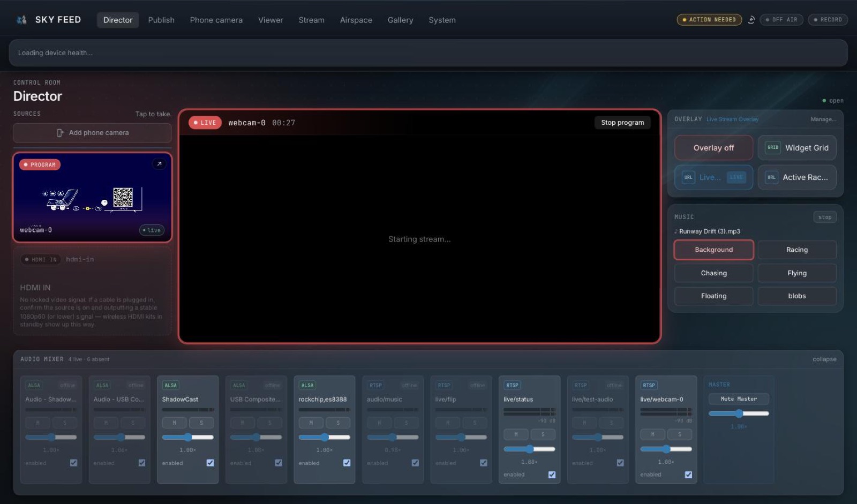Toggle enabled checkbox for Audio - Shadow... channel
This screenshot has height=504, width=857.
(x=73, y=463)
